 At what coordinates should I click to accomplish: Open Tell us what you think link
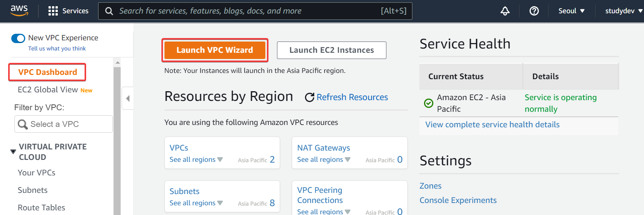(57, 49)
